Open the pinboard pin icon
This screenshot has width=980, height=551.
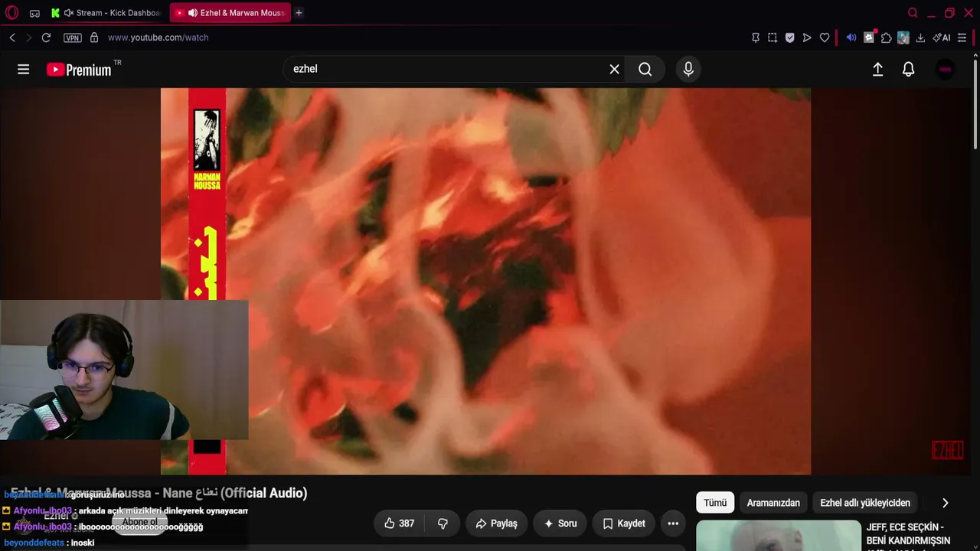click(x=756, y=37)
